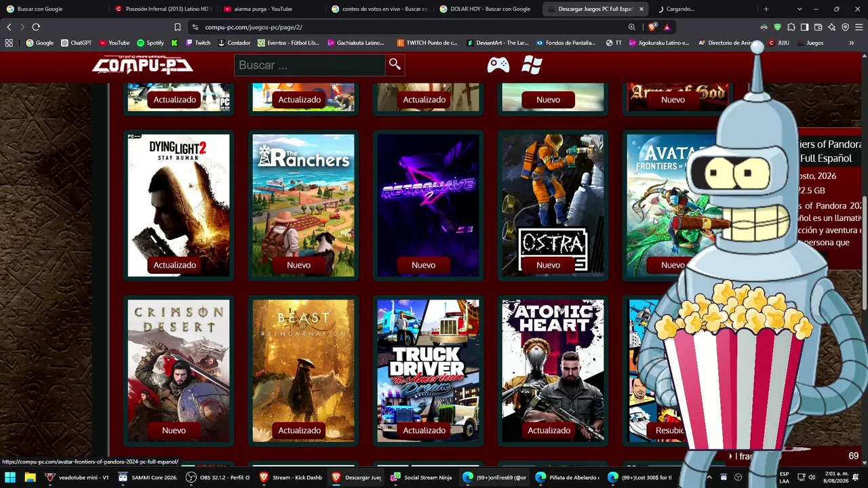Open File Explorer from the taskbar
868x488 pixels.
coord(30,477)
